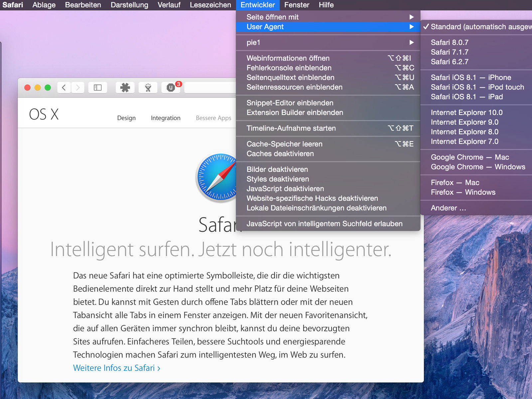Close the Safari window with red button
Screen dimensions: 532x399
coord(28,87)
